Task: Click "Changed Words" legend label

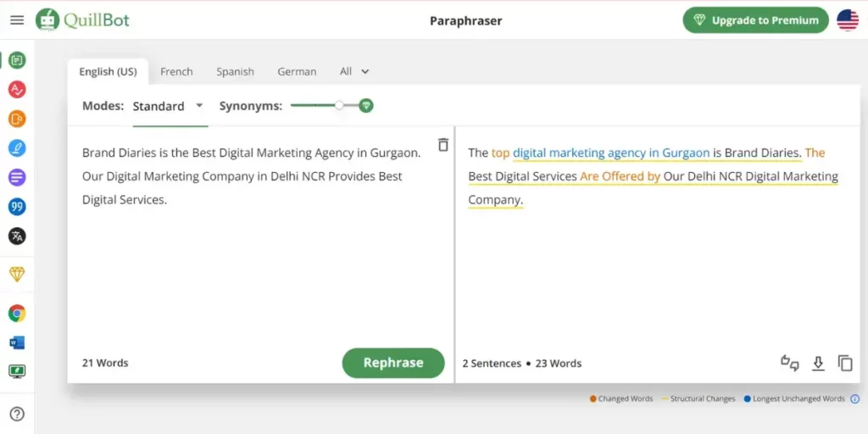Action: coord(626,398)
